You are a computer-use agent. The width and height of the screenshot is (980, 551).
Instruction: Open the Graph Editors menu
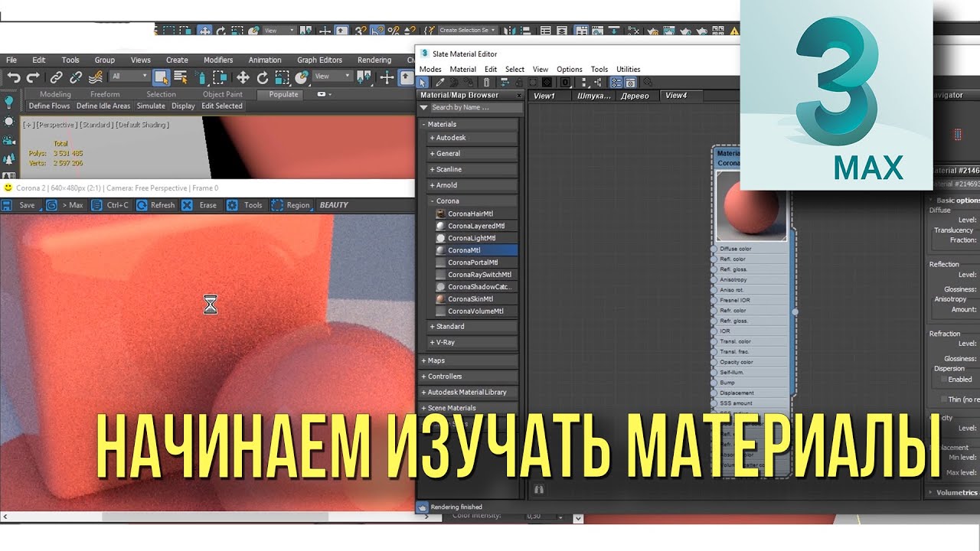pos(319,60)
